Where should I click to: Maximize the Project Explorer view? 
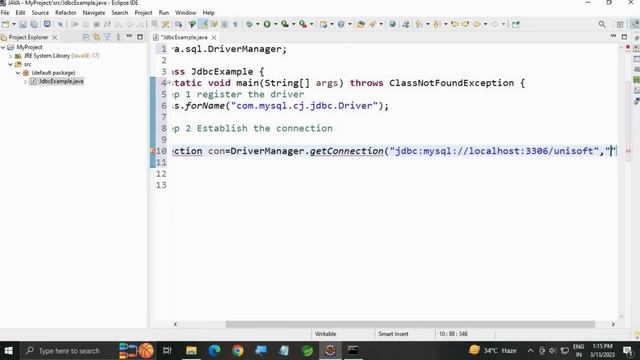[x=140, y=37]
